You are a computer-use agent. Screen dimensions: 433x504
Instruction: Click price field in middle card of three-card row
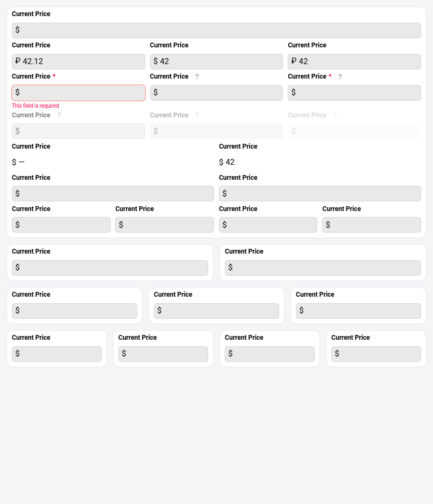pos(216,311)
